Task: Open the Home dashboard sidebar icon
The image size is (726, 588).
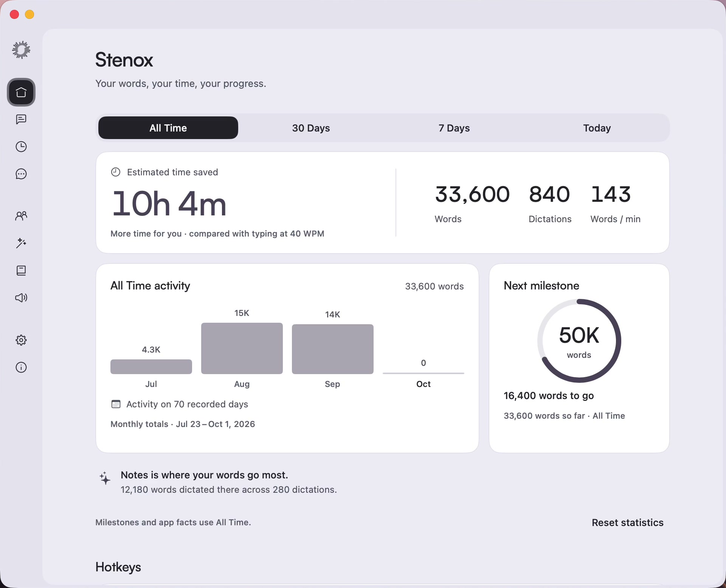Action: 21,92
